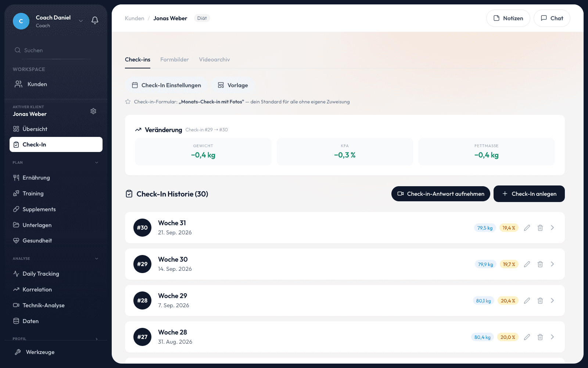Open active client settings gear
The width and height of the screenshot is (588, 368).
(93, 111)
